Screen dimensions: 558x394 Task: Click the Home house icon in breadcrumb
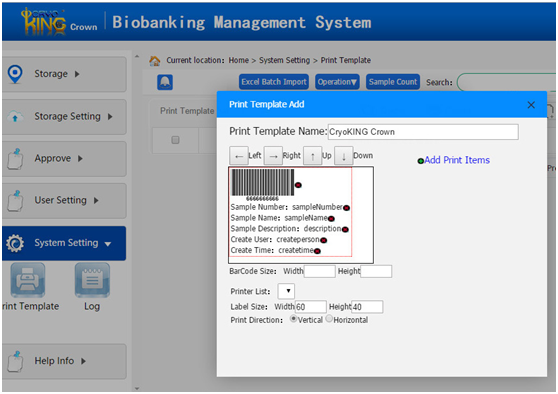pos(154,61)
